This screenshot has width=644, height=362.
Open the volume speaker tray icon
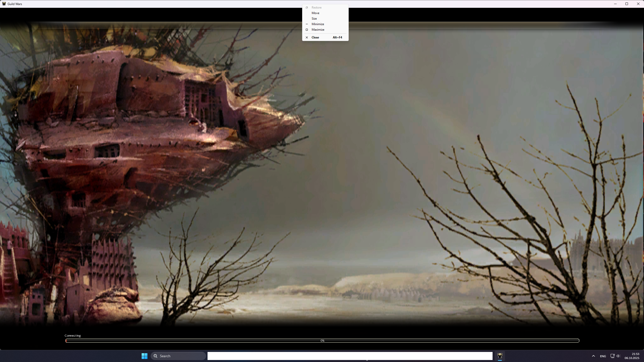click(x=618, y=356)
